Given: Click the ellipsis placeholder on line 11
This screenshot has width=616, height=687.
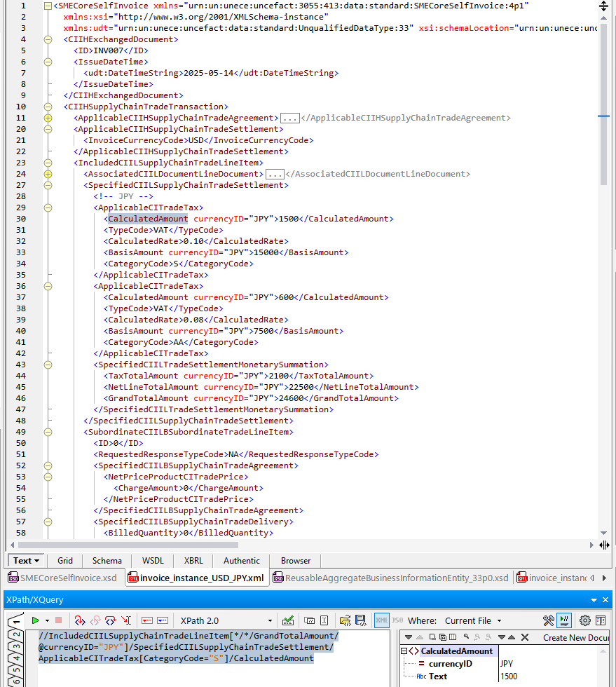Looking at the screenshot, I should (289, 118).
